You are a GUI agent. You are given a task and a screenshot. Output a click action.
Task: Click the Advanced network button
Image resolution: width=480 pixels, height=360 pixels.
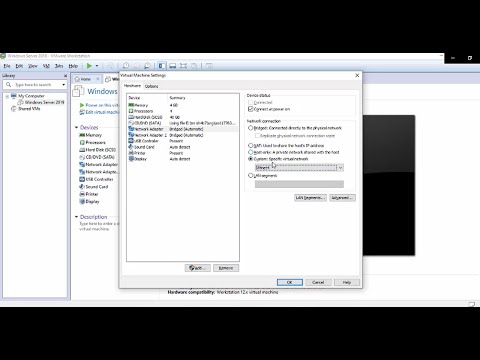tap(342, 198)
